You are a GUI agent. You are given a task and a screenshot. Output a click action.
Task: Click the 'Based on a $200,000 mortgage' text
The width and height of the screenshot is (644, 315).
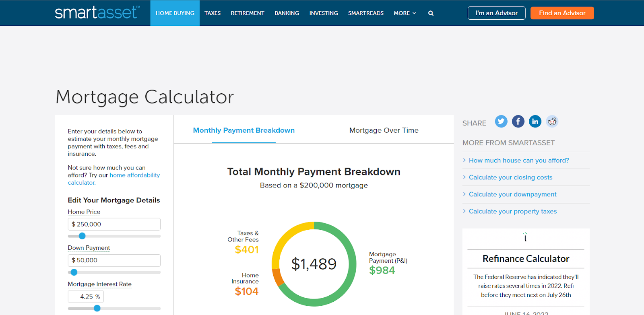coord(314,185)
